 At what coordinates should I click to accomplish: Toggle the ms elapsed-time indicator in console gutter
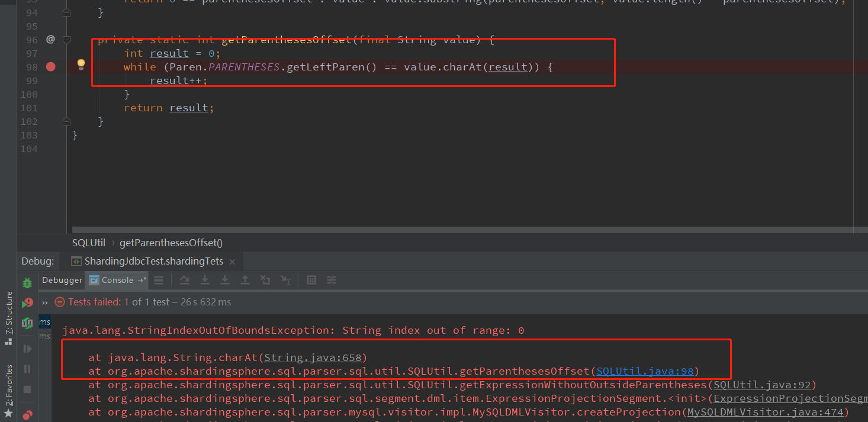(44, 321)
